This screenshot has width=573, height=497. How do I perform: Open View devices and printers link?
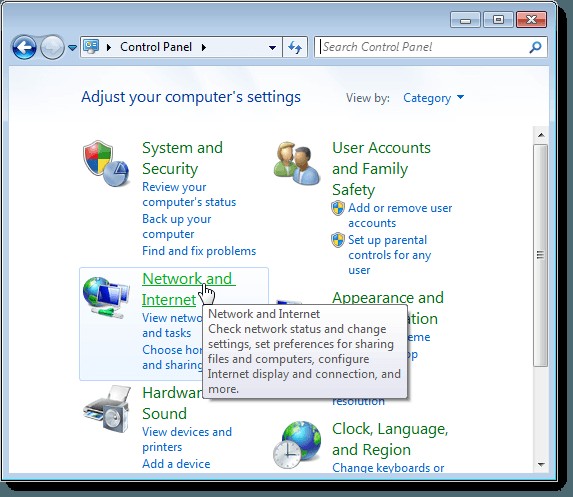(x=187, y=439)
